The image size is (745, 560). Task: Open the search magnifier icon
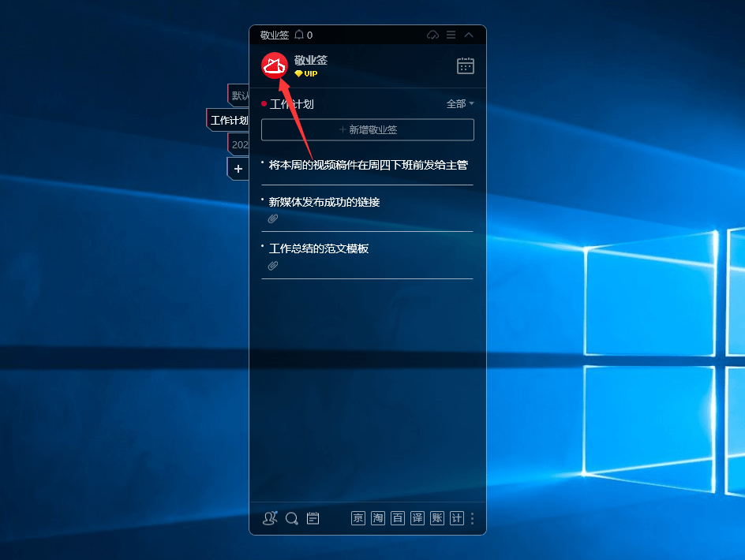[292, 518]
